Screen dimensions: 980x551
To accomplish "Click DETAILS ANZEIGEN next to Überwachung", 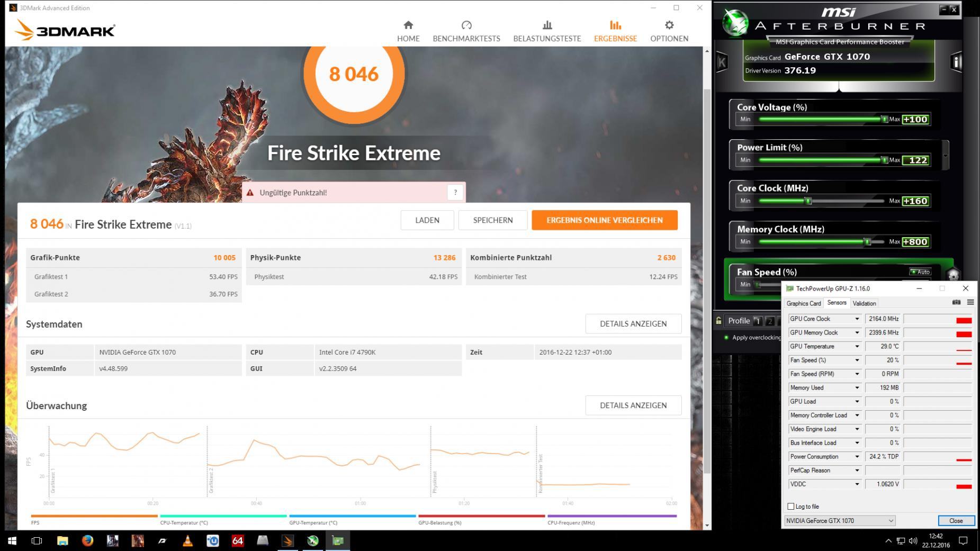I will coord(633,405).
